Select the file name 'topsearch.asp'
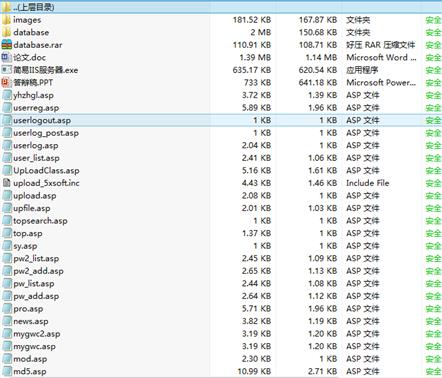 point(40,221)
